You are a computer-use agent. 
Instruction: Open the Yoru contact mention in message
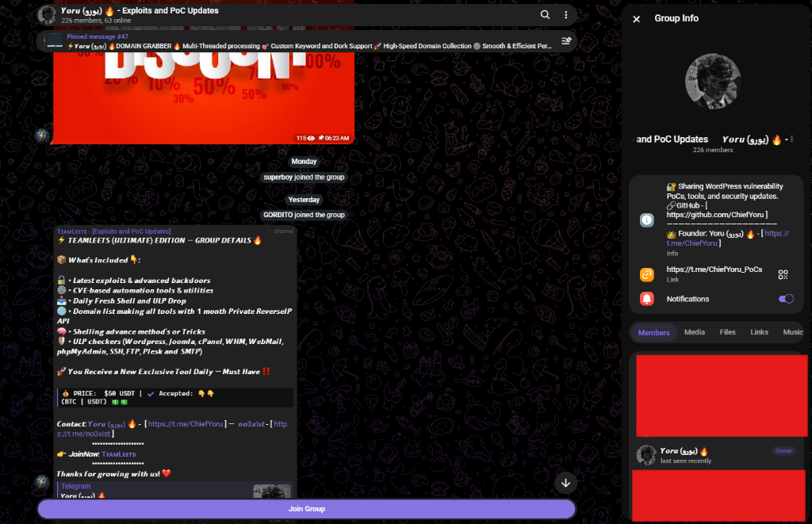(x=106, y=423)
